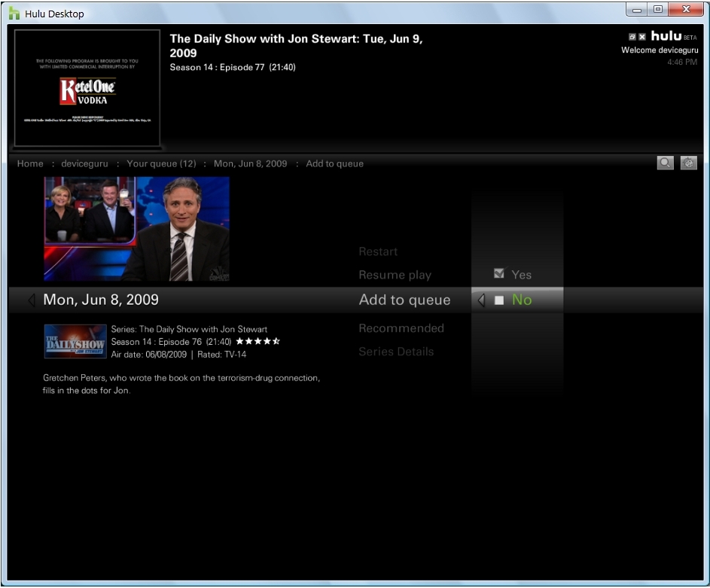The width and height of the screenshot is (710, 588).
Task: Open deviceguru in the breadcrumb trail
Action: point(84,163)
